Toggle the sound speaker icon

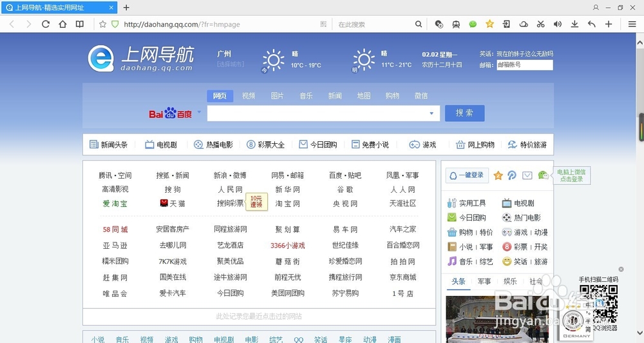click(557, 24)
